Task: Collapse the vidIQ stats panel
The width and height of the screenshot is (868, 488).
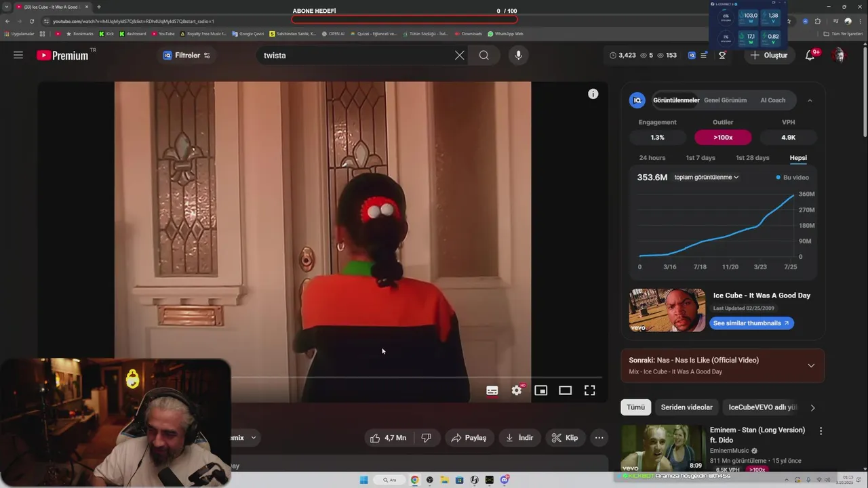Action: coord(810,100)
